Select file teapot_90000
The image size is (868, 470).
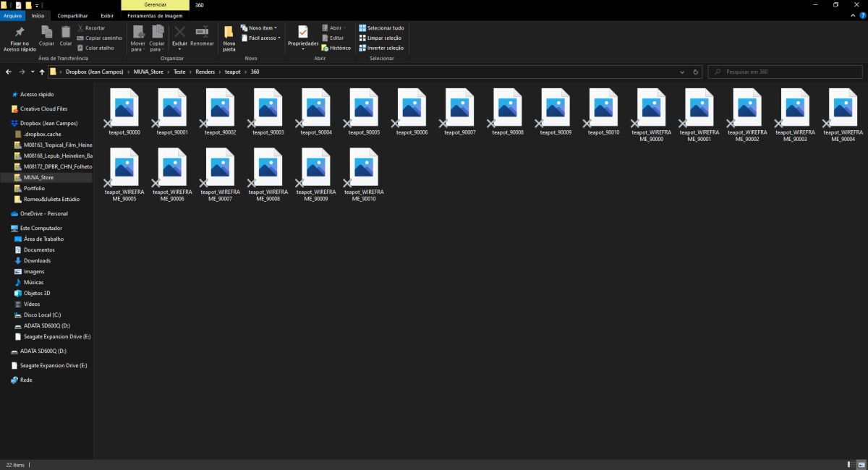(124, 112)
